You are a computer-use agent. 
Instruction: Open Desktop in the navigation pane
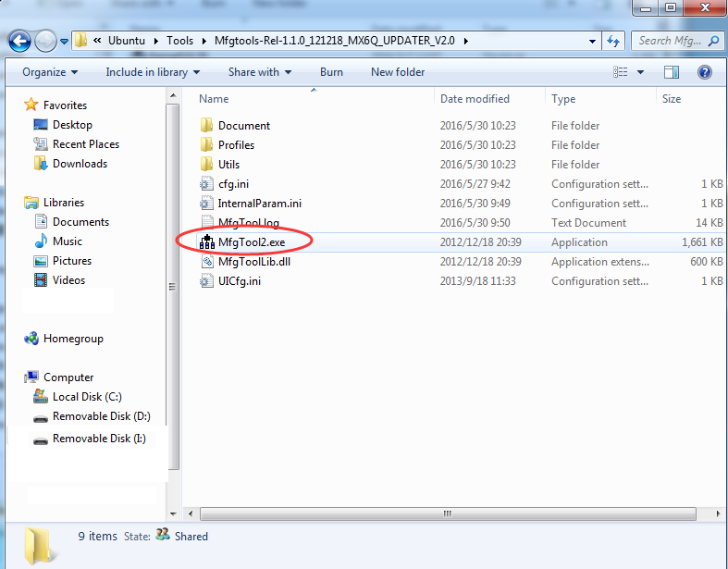[x=72, y=125]
